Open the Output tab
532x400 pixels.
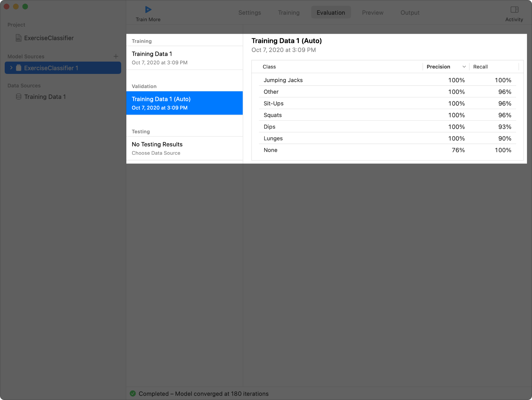410,13
